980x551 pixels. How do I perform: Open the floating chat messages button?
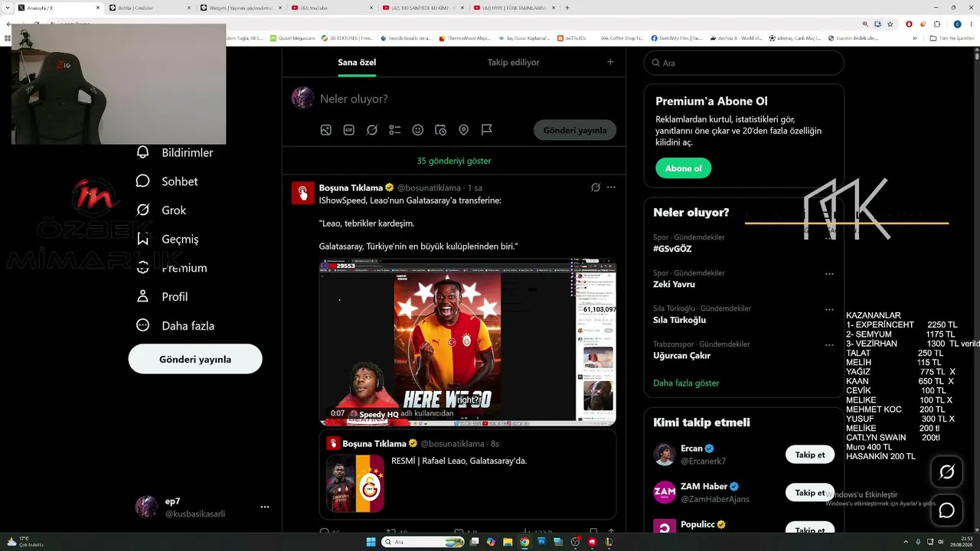(946, 510)
